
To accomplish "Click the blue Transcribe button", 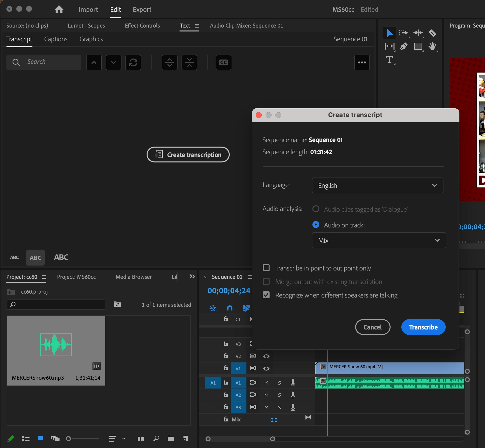I will [423, 327].
